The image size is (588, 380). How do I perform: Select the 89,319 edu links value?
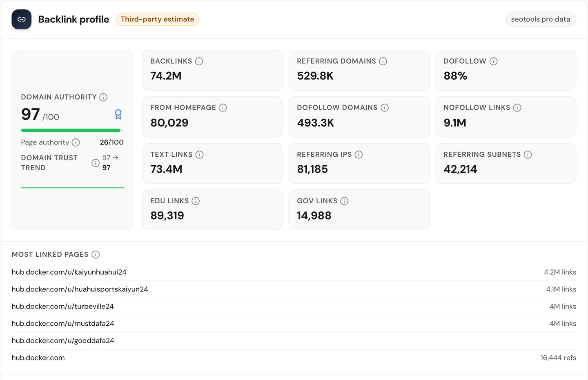[167, 216]
